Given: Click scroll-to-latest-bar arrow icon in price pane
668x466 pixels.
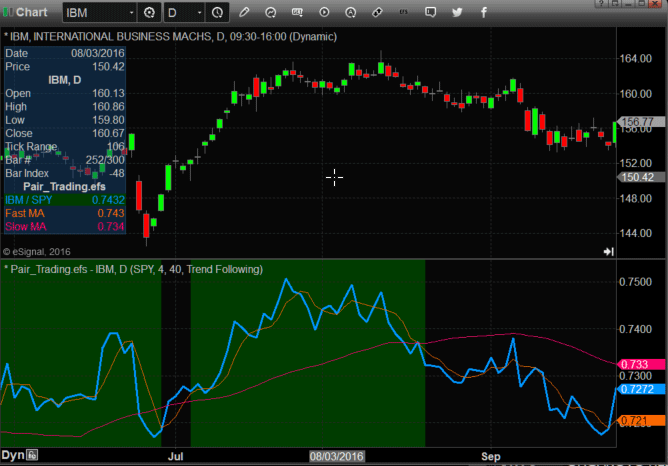Looking at the screenshot, I should click(x=609, y=252).
